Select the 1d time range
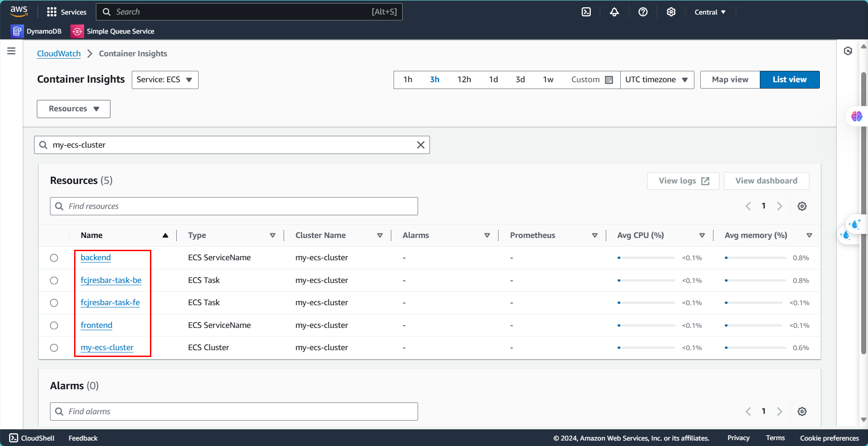Viewport: 868px width, 446px height. coord(494,79)
